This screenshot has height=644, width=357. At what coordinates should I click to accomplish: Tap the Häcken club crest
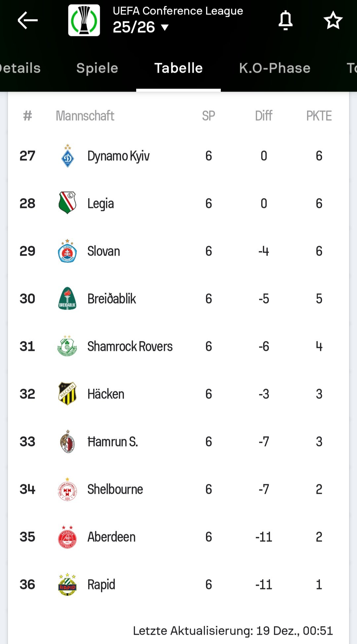coord(67,394)
